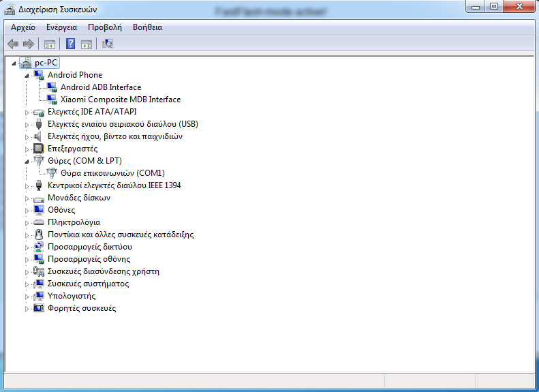Click the COM1 communications port icon
Screen dimensions: 539x392
coord(52,173)
